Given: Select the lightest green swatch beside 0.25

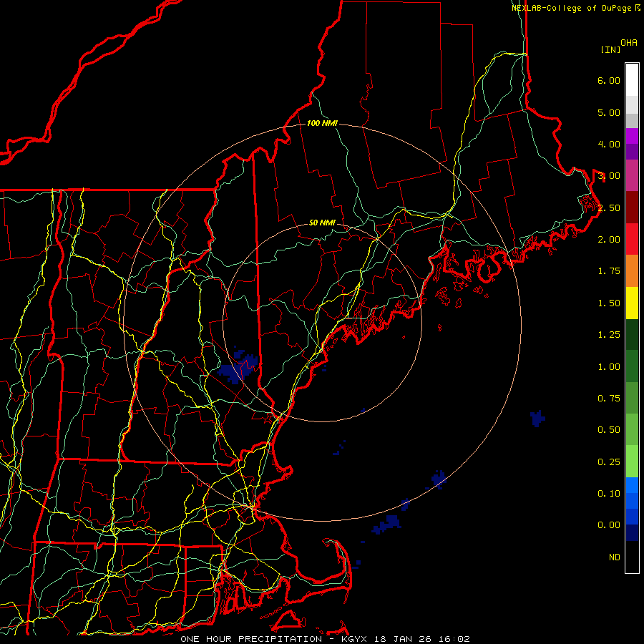Looking at the screenshot, I should click(632, 462).
